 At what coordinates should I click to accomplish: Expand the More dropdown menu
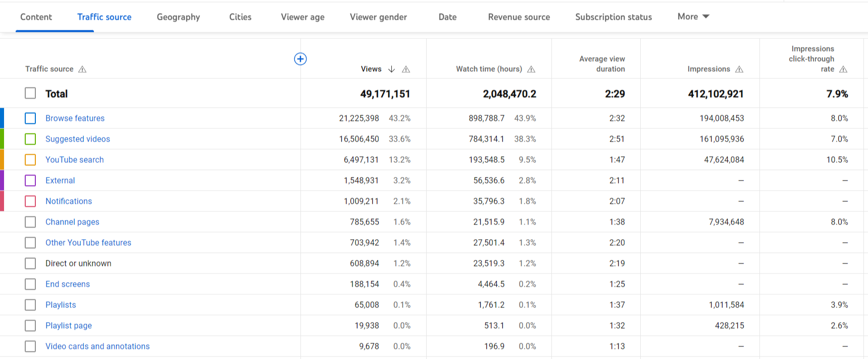click(693, 17)
